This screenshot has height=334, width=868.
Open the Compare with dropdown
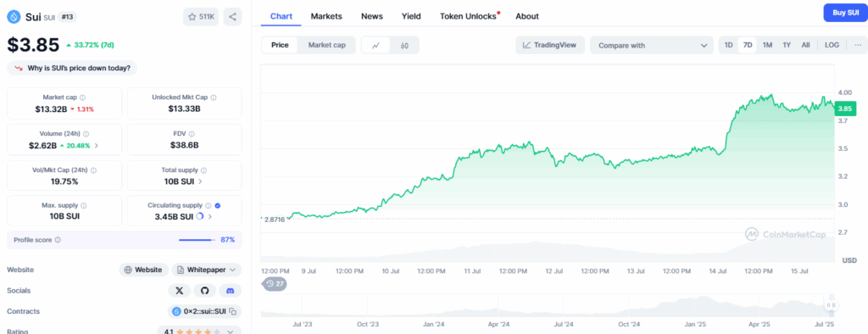click(652, 46)
